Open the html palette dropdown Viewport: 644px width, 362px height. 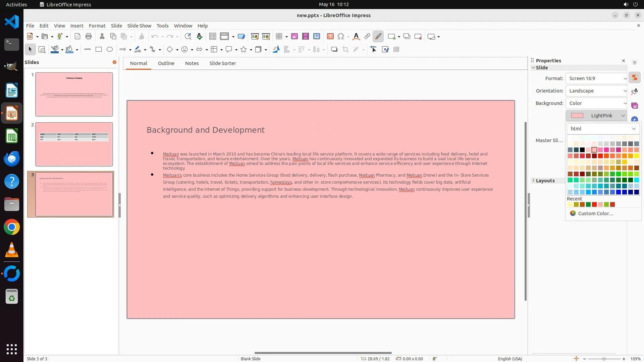point(603,129)
